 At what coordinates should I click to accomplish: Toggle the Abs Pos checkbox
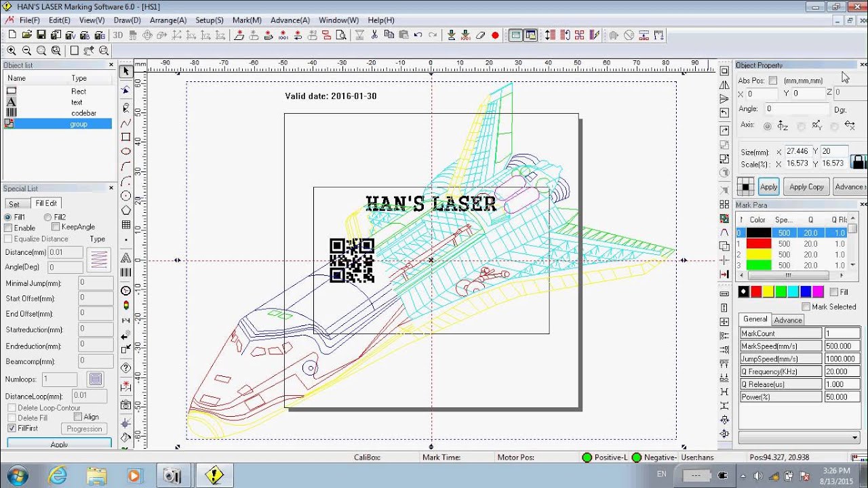click(x=773, y=81)
